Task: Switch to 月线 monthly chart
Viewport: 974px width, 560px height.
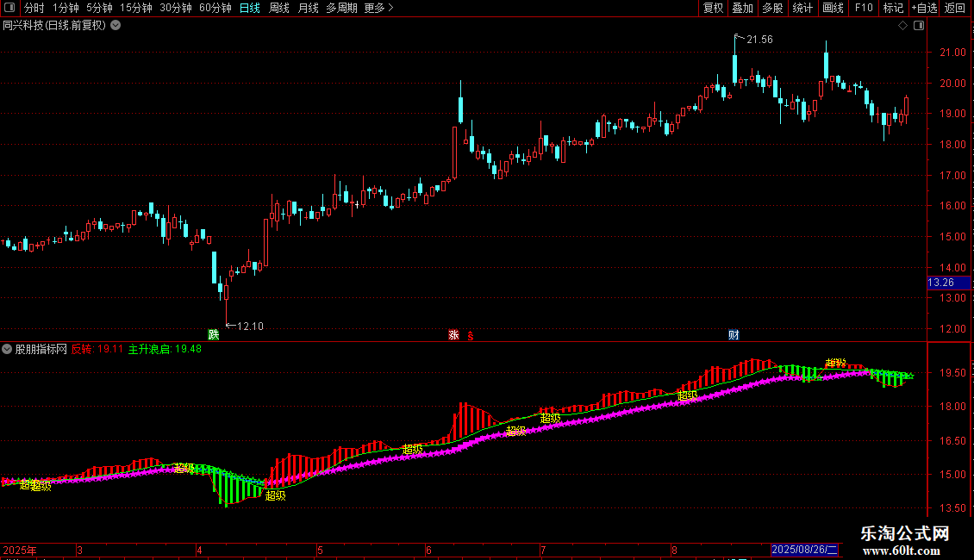Action: pyautogui.click(x=308, y=8)
